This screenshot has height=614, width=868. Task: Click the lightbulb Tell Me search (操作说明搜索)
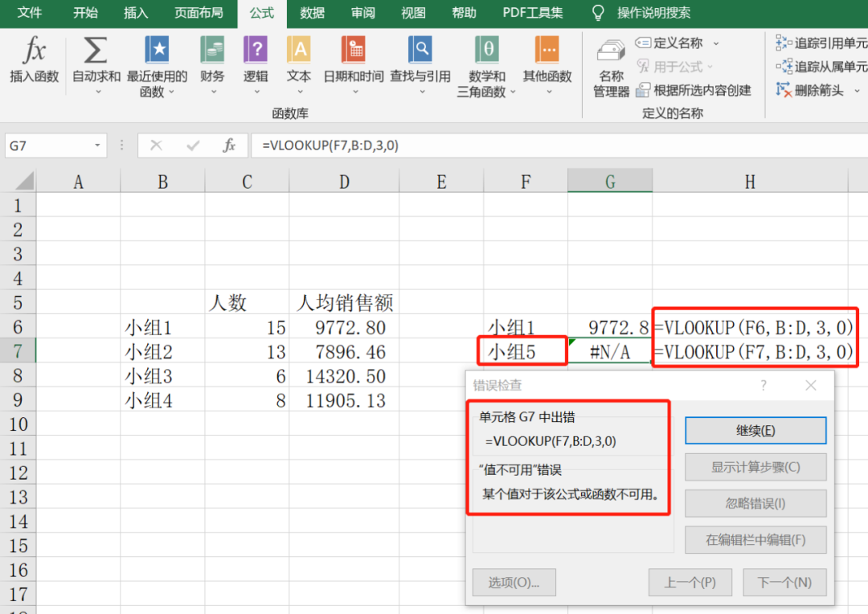[x=641, y=13]
